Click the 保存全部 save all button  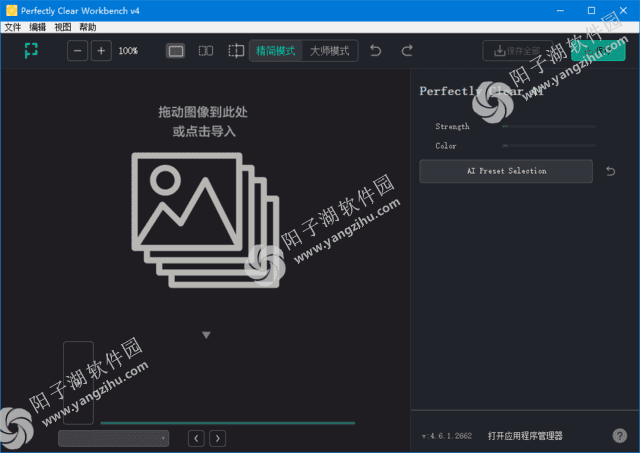point(518,51)
